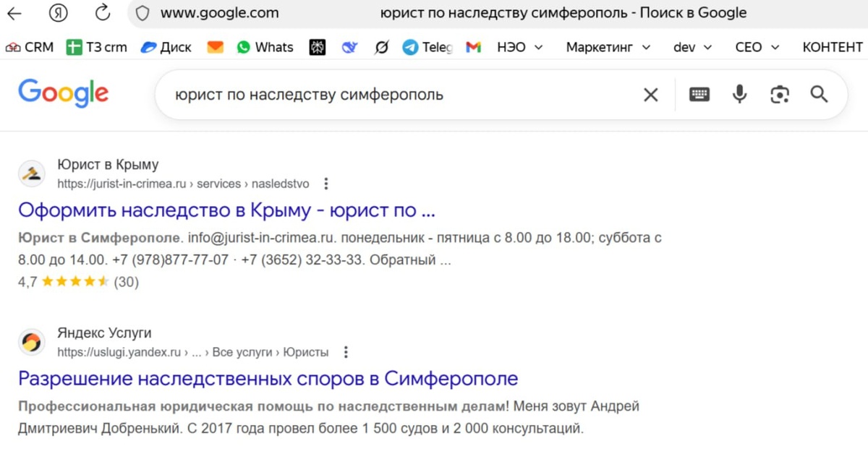Activate voice search microphone icon
The width and height of the screenshot is (868, 467).
pyautogui.click(x=739, y=95)
